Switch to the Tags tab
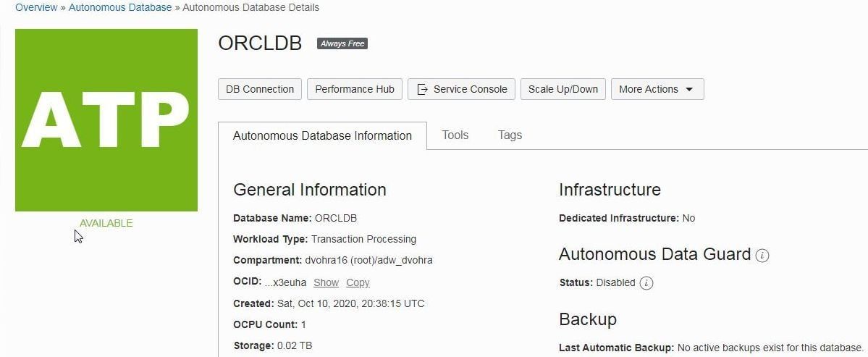The height and width of the screenshot is (357, 868). point(510,135)
